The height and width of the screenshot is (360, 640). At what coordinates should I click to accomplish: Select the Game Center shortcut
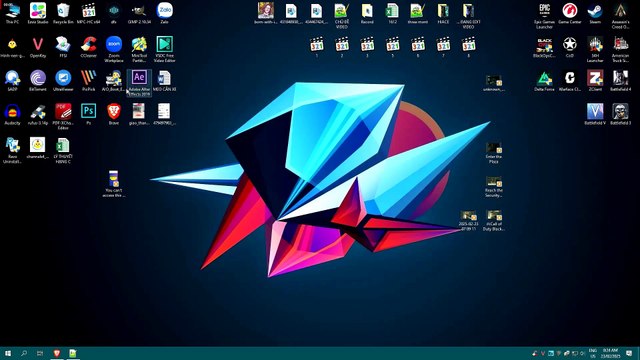click(x=570, y=13)
